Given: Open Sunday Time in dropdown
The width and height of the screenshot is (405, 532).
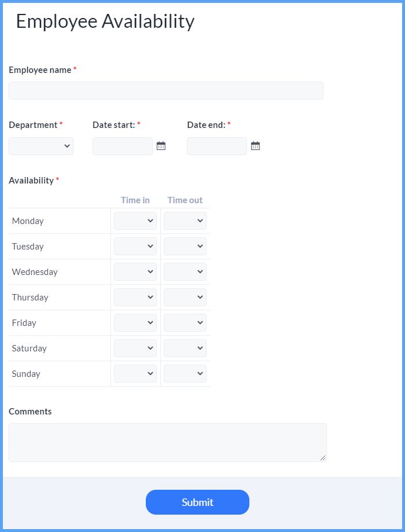Looking at the screenshot, I should (x=135, y=373).
